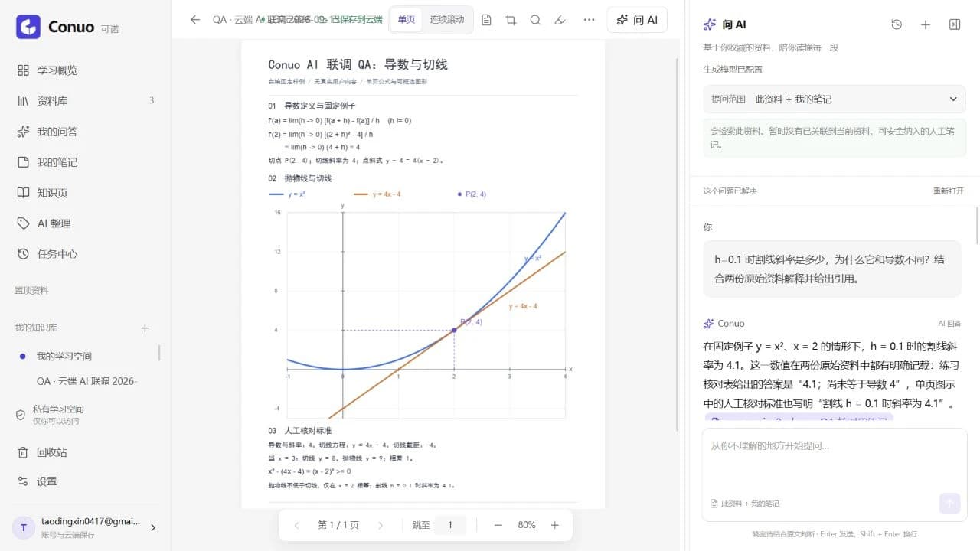980x551 pixels.
Task: Click the 我的知识库 section label
Action: click(x=36, y=328)
